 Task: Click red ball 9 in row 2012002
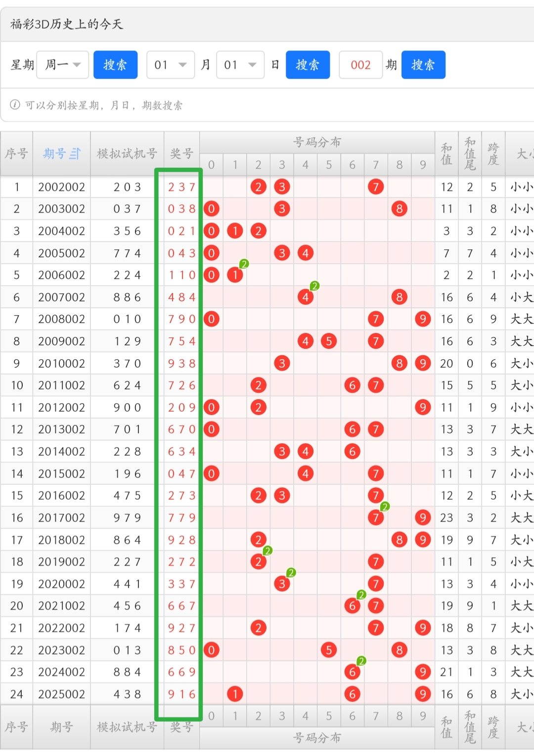[422, 408]
